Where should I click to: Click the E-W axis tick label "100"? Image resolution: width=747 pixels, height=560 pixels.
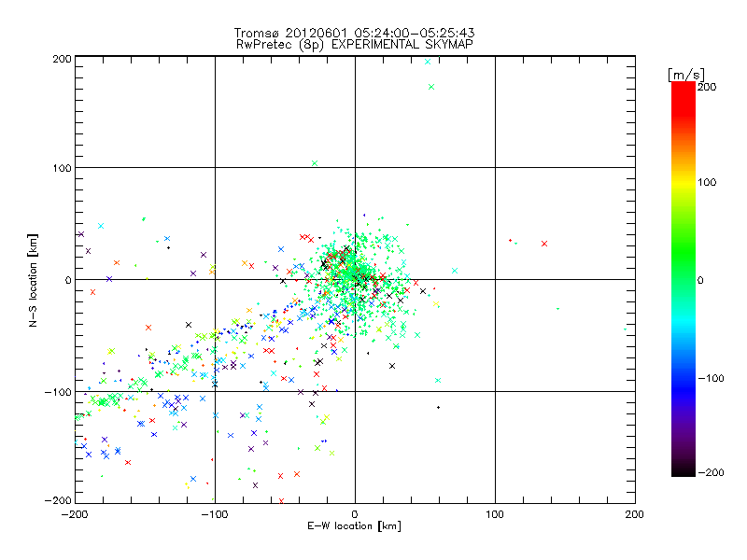(495, 514)
